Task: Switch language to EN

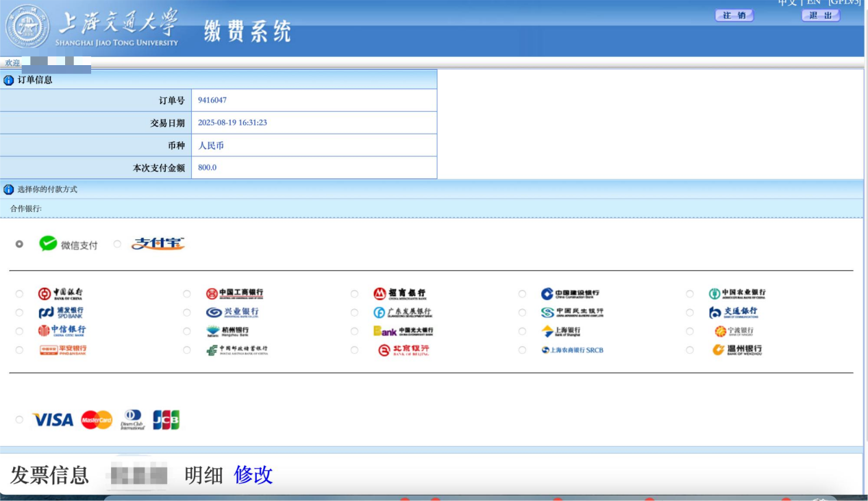Action: pyautogui.click(x=813, y=3)
